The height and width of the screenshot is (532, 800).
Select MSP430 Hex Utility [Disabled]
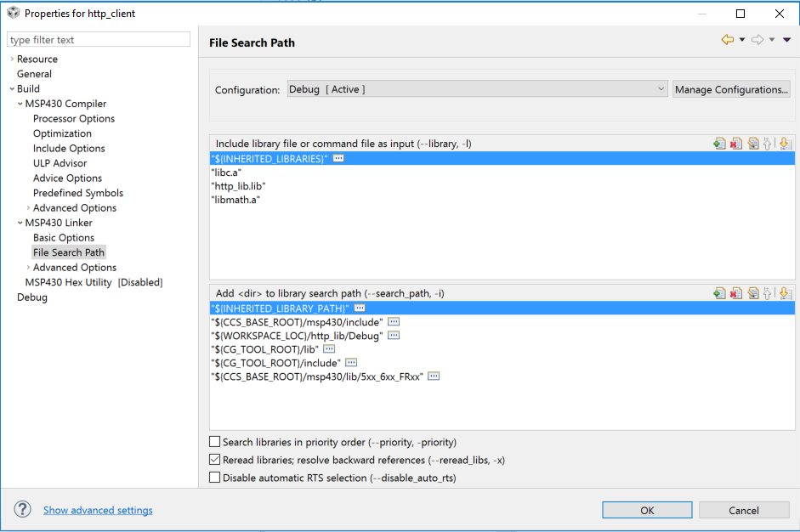click(x=94, y=282)
